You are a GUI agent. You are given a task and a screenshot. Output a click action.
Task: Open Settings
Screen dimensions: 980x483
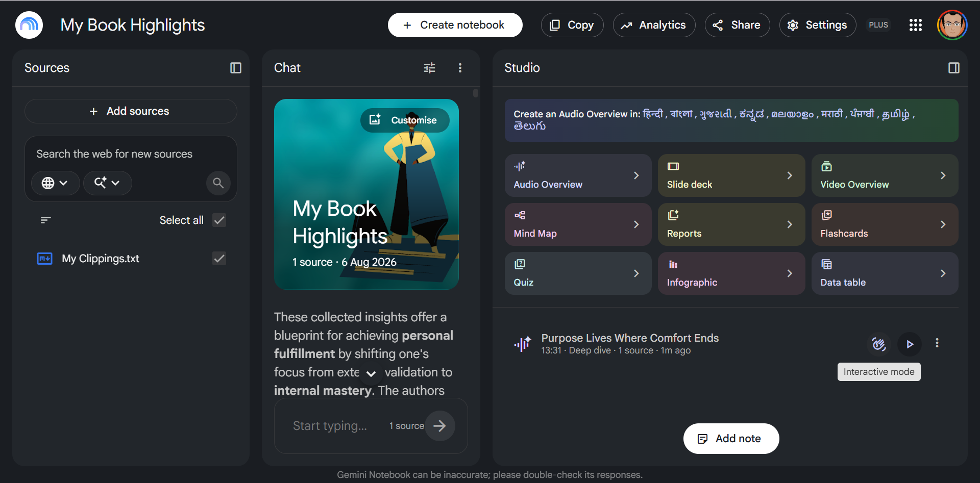[818, 25]
